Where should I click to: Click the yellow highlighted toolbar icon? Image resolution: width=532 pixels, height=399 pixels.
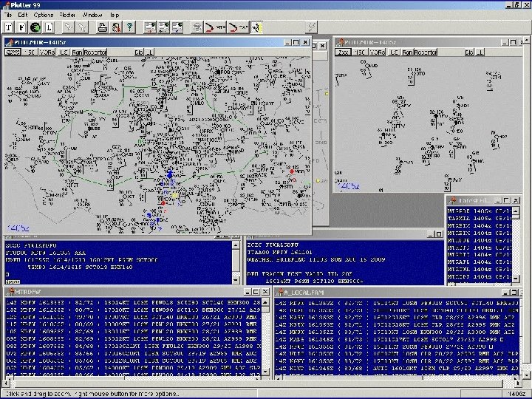pos(257,27)
